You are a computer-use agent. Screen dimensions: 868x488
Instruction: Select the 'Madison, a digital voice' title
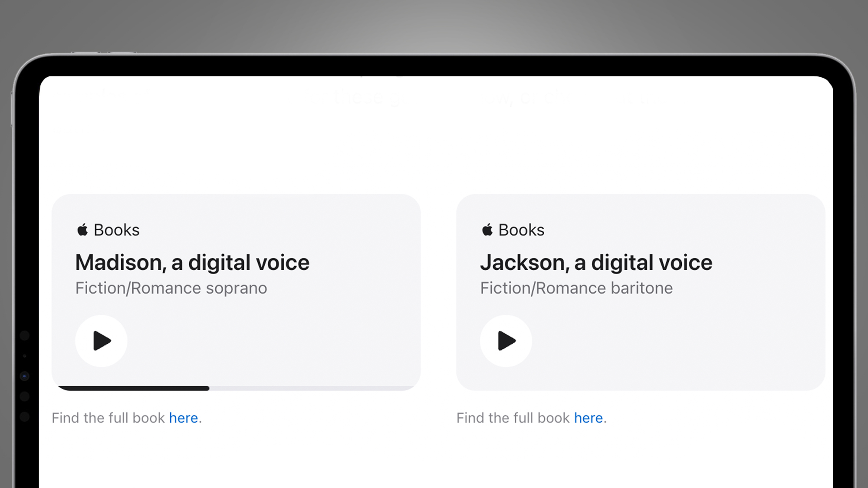click(192, 262)
